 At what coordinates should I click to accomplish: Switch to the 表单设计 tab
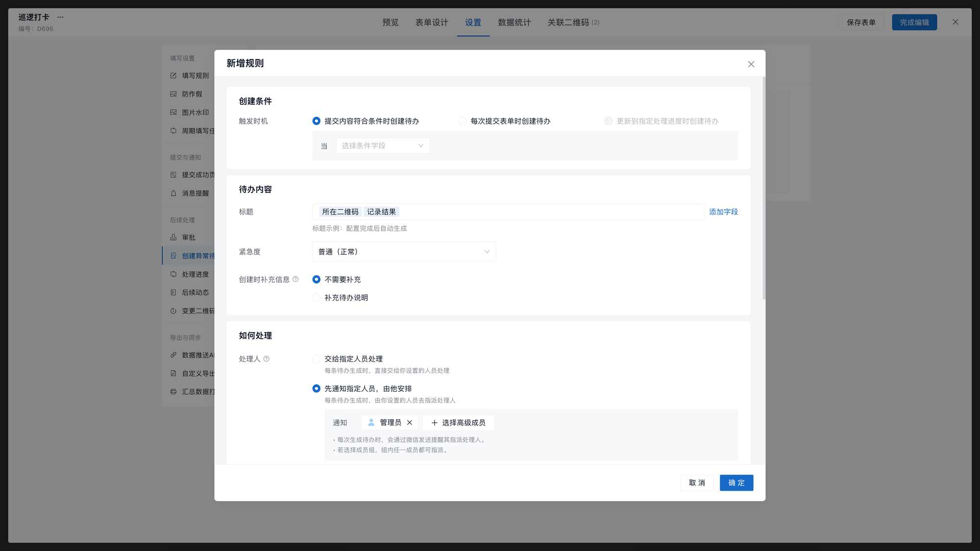(432, 23)
